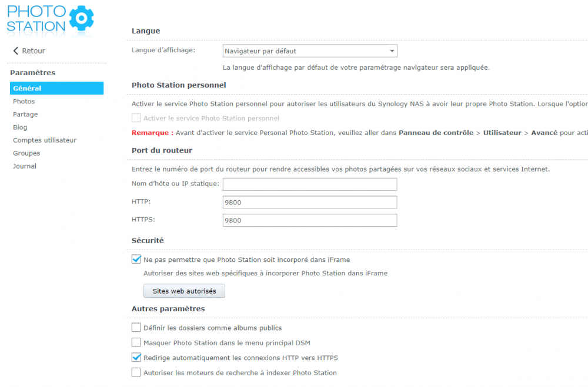588x387 pixels.
Task: Open the Blog settings page
Action: click(x=20, y=127)
